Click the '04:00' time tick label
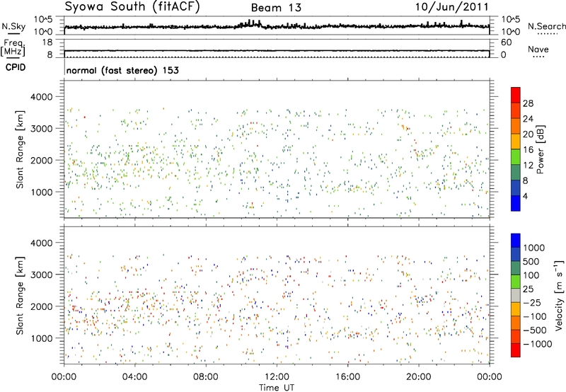This screenshot has width=566, height=392. tap(134, 377)
